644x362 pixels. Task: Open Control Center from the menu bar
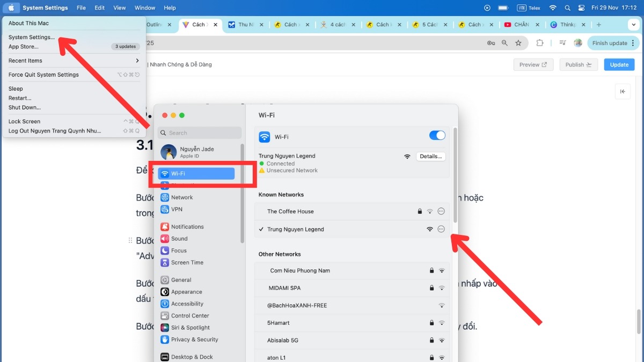pos(582,8)
